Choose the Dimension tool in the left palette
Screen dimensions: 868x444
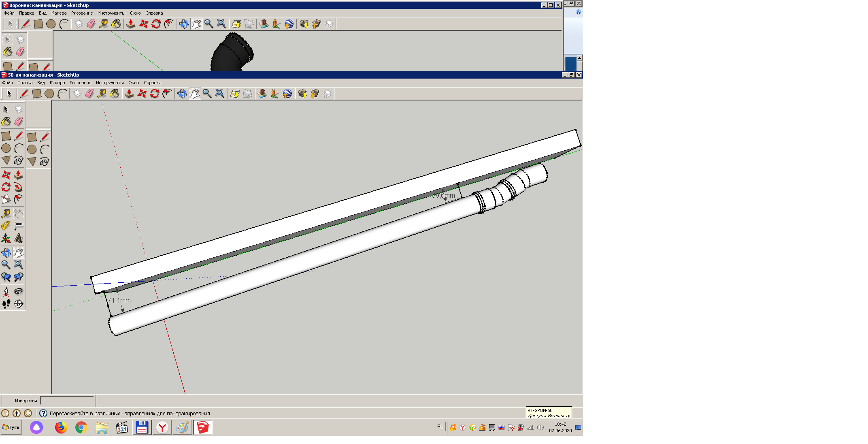[x=18, y=213]
